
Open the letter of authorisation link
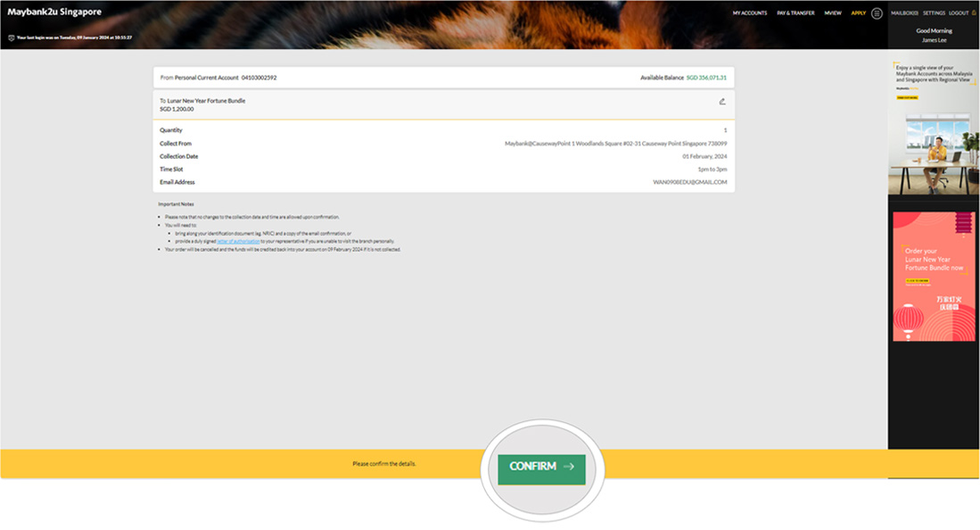tap(238, 241)
